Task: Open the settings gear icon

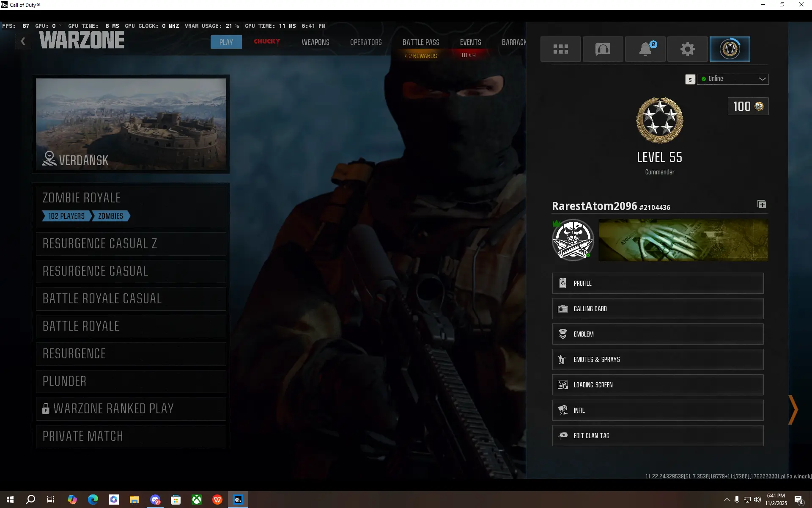Action: 687,49
